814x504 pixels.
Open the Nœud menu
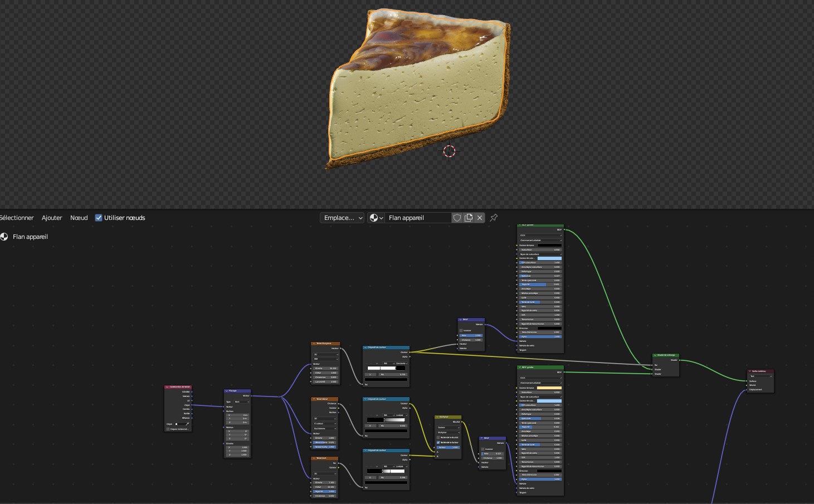coord(79,218)
